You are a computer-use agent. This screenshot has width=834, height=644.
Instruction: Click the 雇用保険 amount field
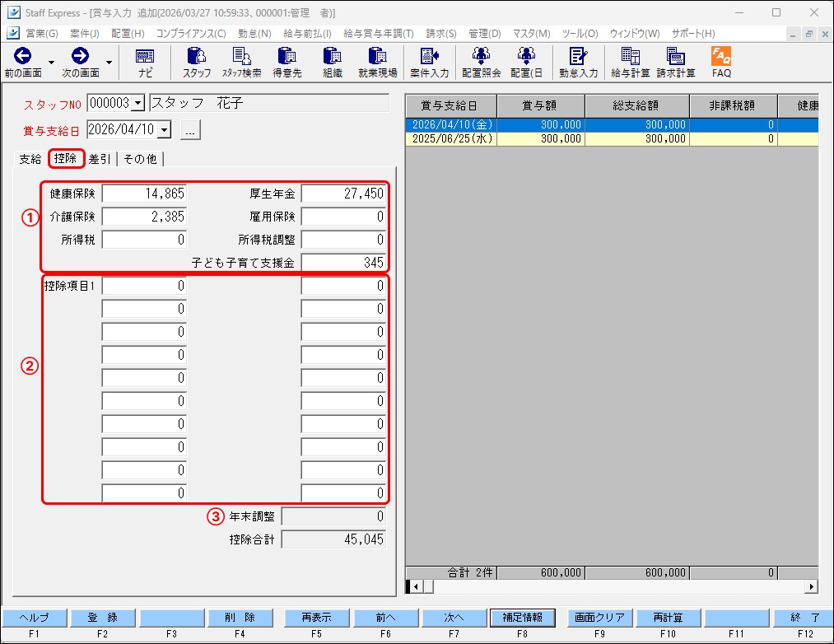click(x=343, y=217)
